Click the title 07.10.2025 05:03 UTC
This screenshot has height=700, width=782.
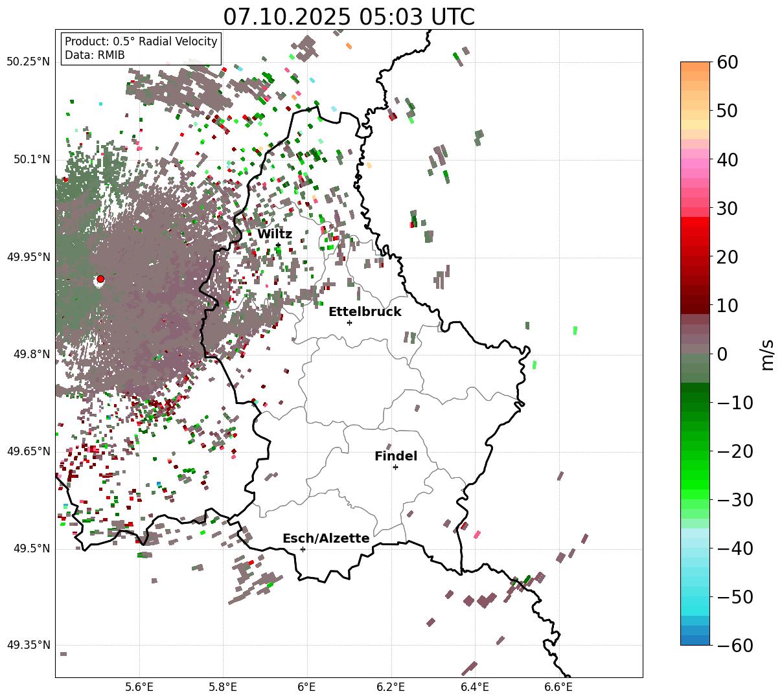coord(349,17)
